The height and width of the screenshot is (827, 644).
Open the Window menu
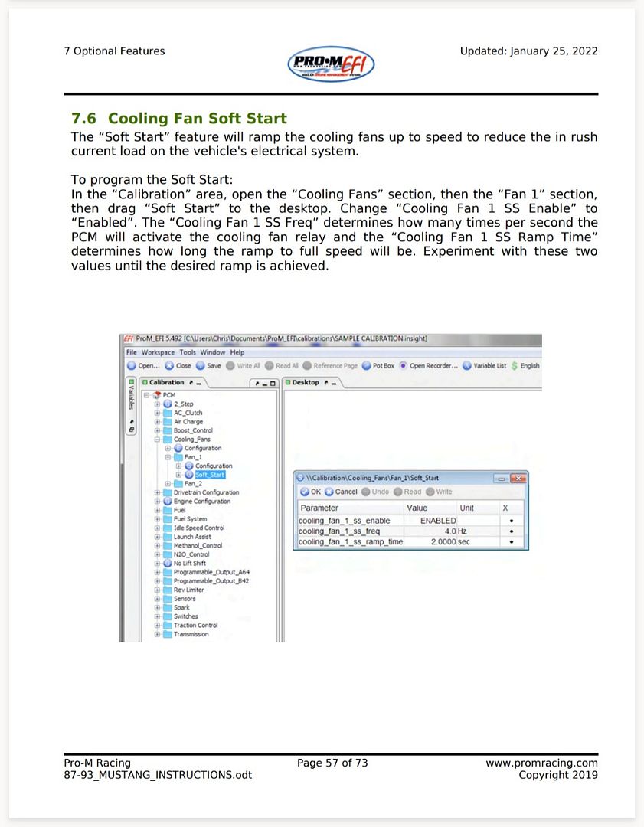point(213,352)
